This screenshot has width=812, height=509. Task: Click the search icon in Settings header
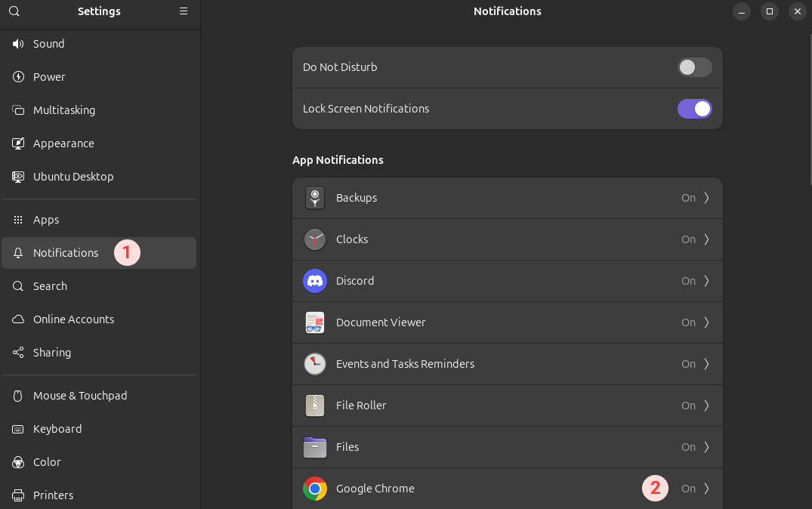14,11
